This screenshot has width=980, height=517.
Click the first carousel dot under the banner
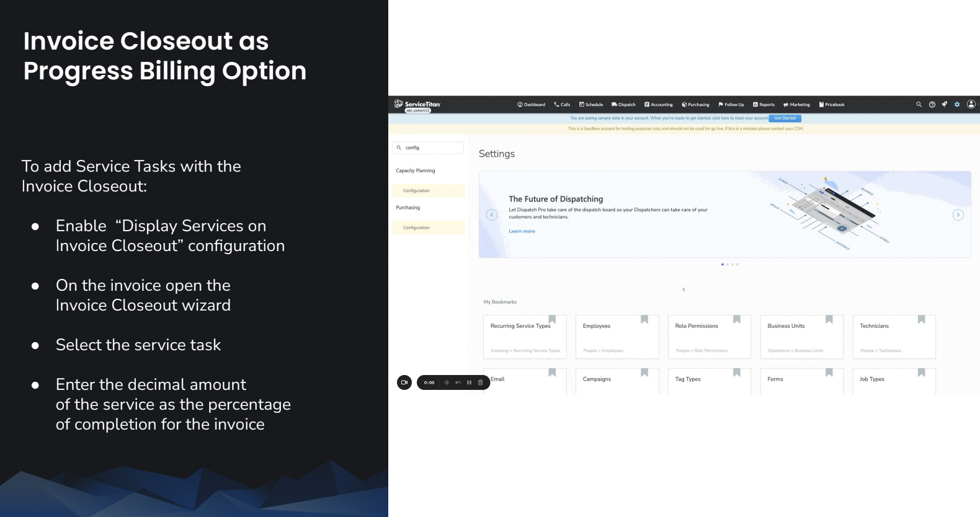click(x=723, y=265)
